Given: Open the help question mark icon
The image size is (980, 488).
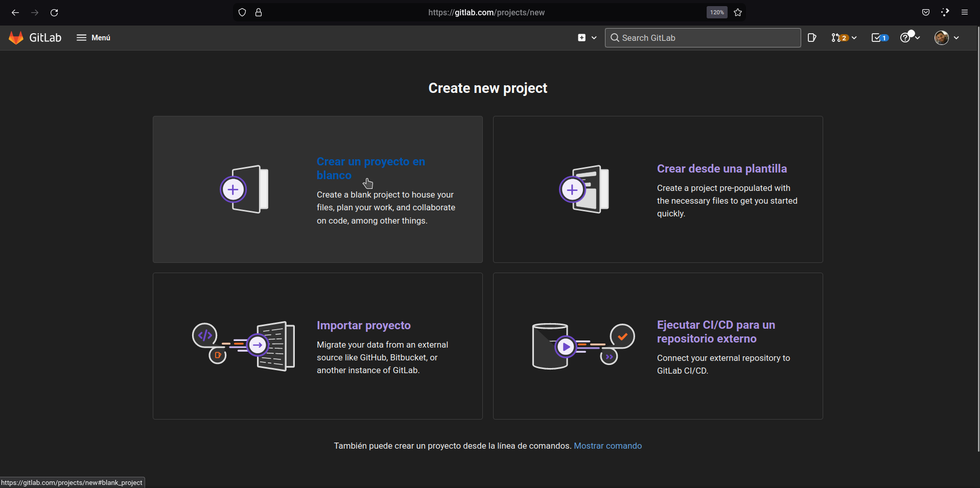Looking at the screenshot, I should point(905,37).
